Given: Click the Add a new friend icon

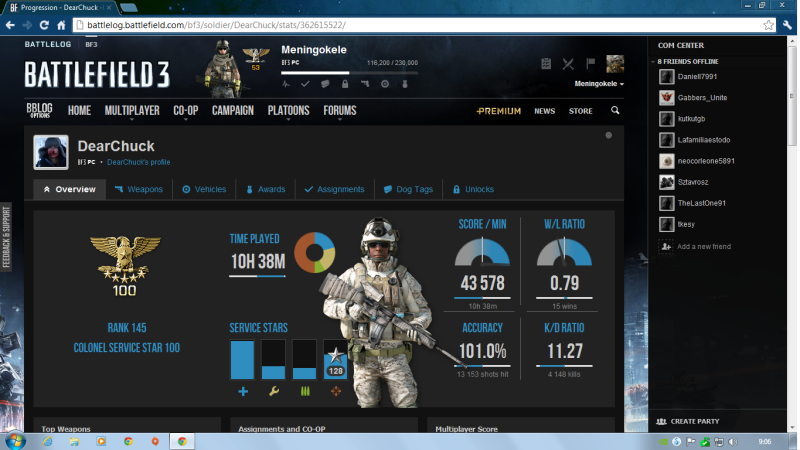Looking at the screenshot, I should [666, 246].
